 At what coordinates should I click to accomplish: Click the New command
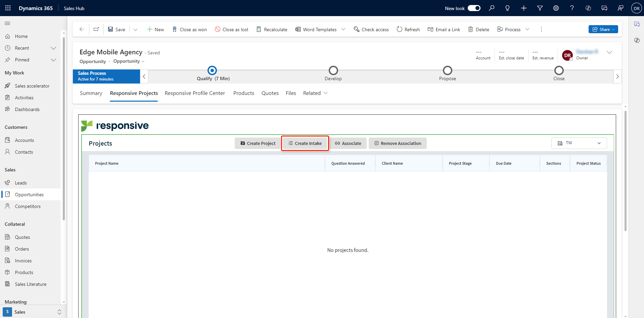click(155, 29)
